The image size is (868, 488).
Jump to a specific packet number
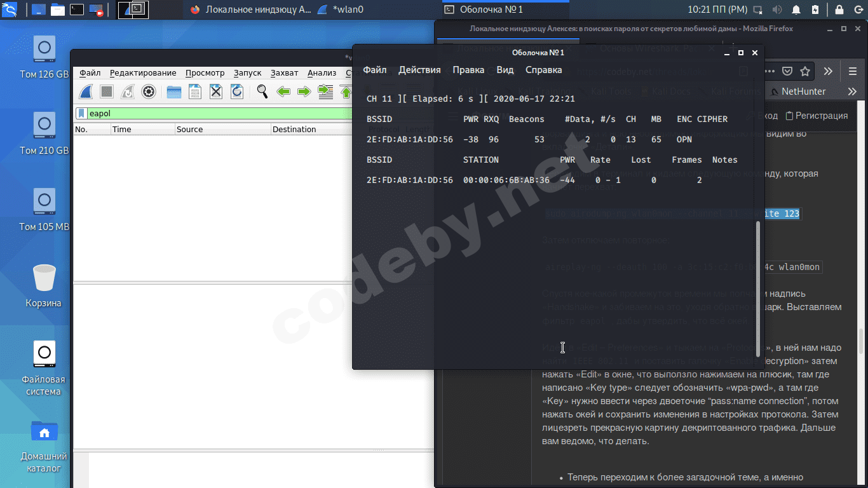325,91
